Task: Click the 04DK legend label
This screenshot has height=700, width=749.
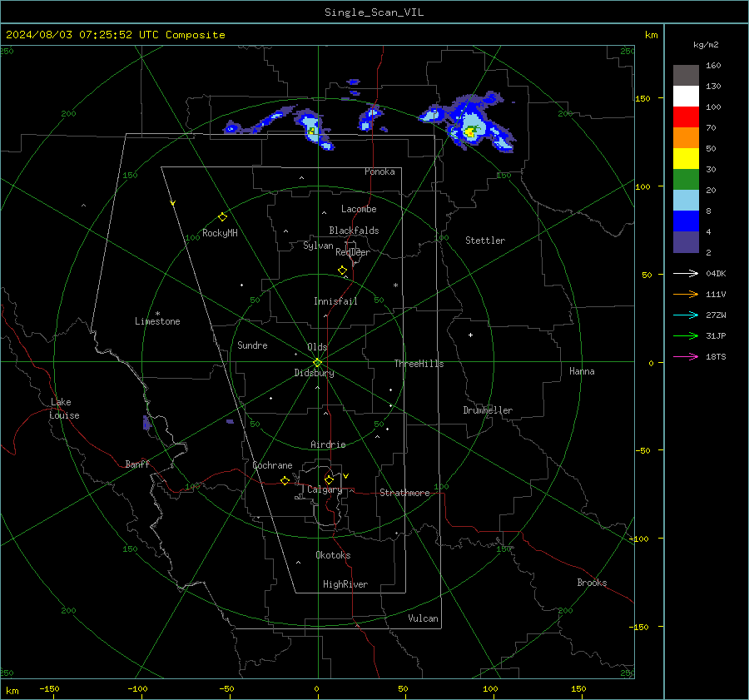Action: click(x=716, y=273)
